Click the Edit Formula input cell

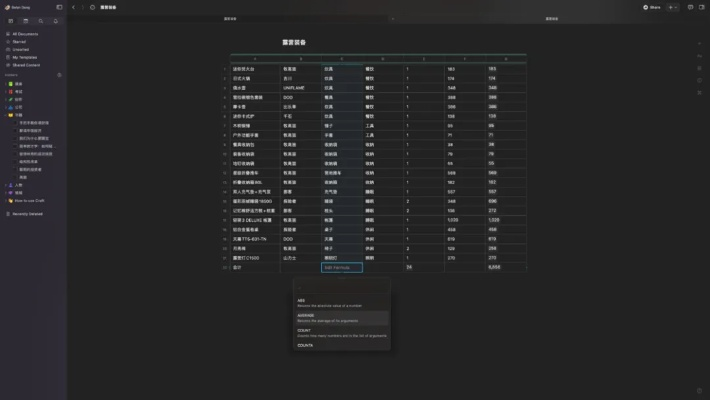(341, 268)
